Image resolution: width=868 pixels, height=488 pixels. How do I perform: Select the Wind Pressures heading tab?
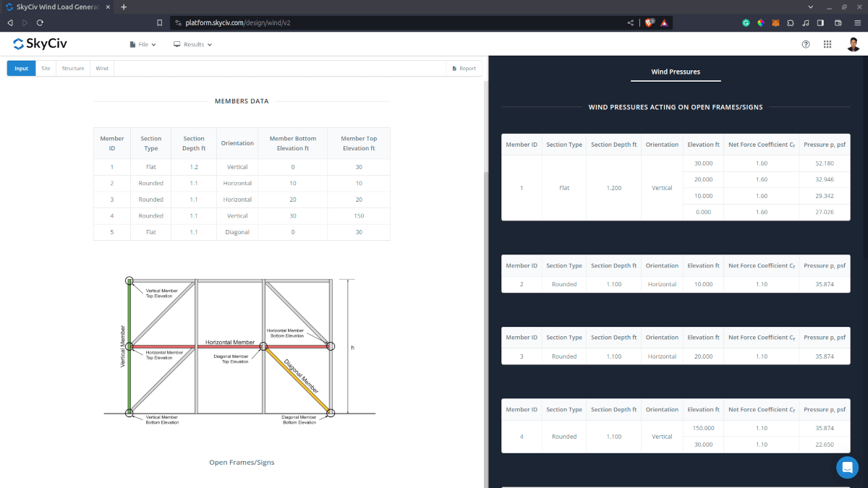coord(676,72)
